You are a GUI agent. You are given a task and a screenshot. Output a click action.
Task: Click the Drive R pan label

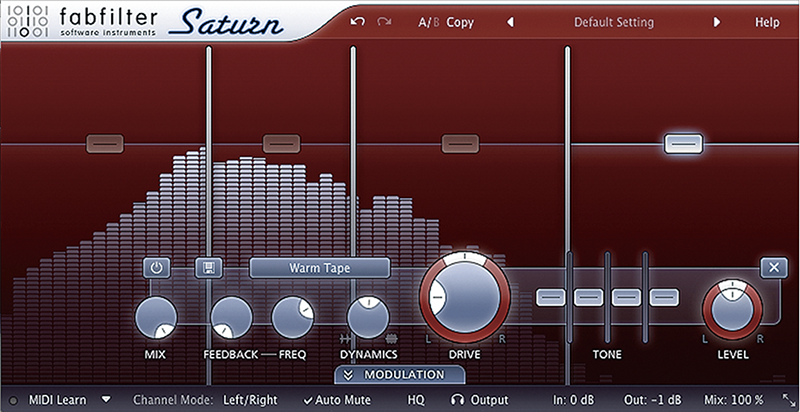point(502,339)
